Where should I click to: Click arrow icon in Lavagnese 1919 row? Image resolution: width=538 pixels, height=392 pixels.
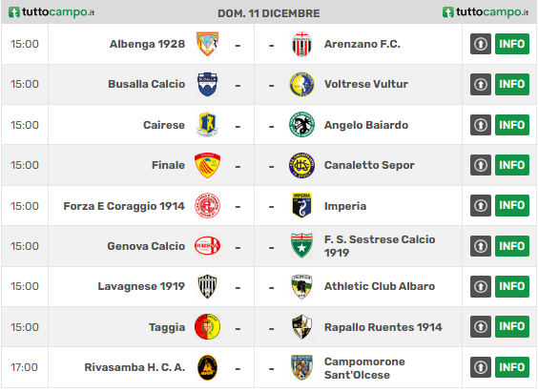(481, 286)
